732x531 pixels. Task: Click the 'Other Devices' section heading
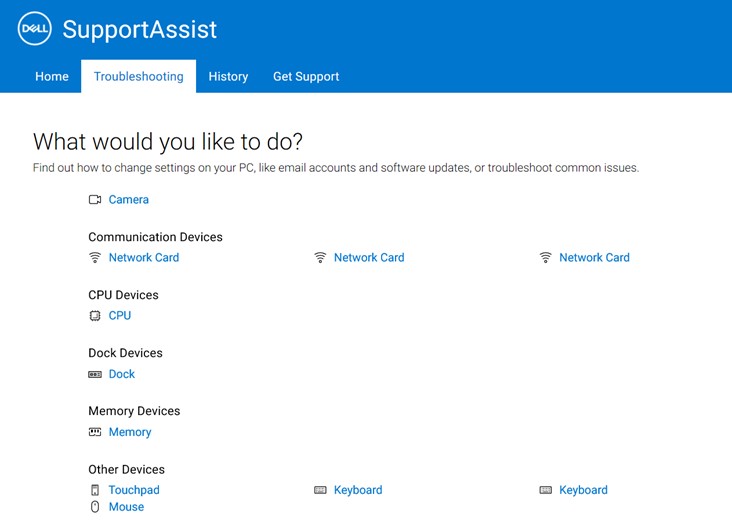(127, 469)
